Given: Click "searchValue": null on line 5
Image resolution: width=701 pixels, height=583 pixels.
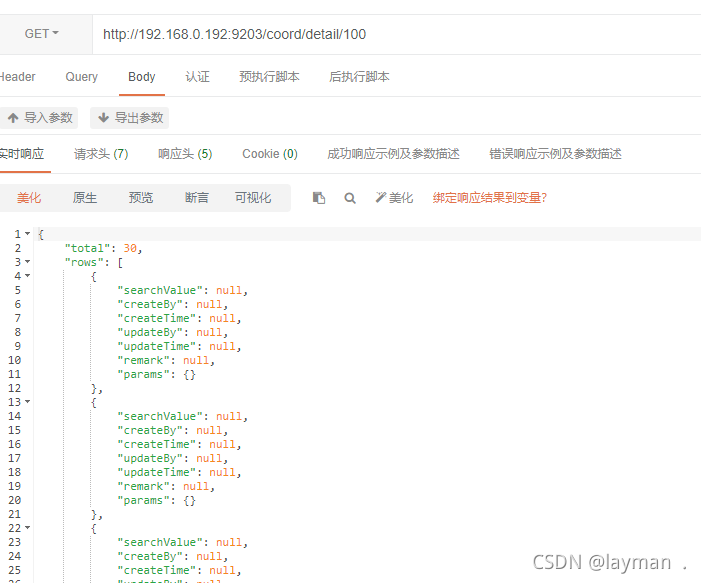Looking at the screenshot, I should click(182, 290).
